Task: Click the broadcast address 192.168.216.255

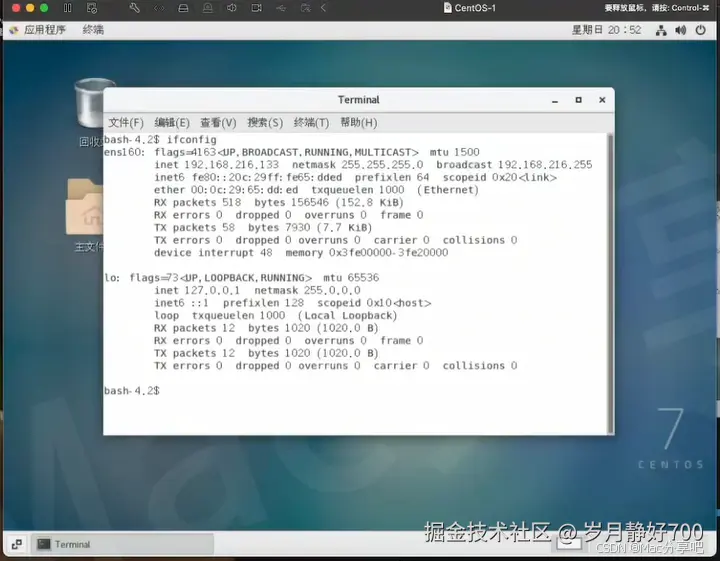Action: pos(545,165)
